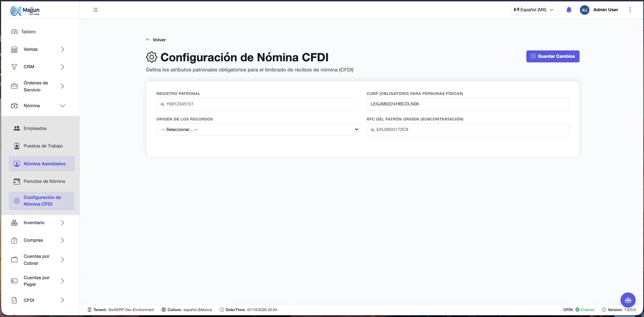Screen dimensions: 644x317
Task: Click the CFDI Enabled status indicator
Action: pyautogui.click(x=579, y=310)
